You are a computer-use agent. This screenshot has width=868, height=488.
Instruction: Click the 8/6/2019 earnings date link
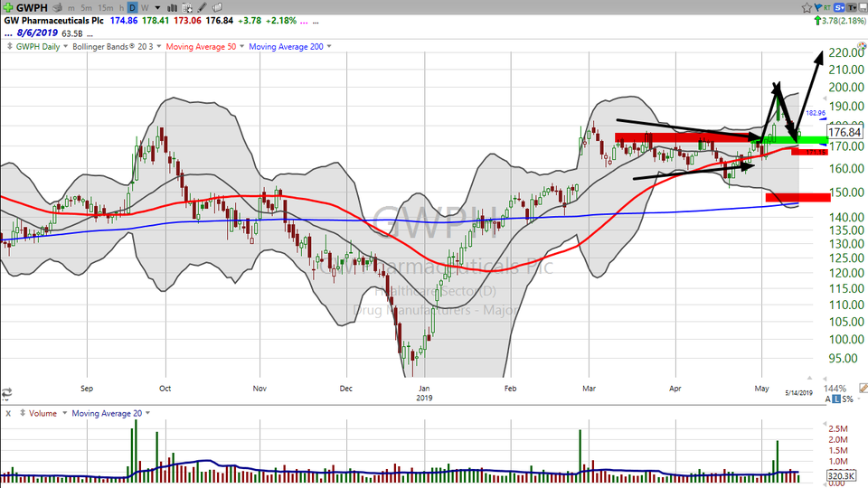tap(37, 33)
